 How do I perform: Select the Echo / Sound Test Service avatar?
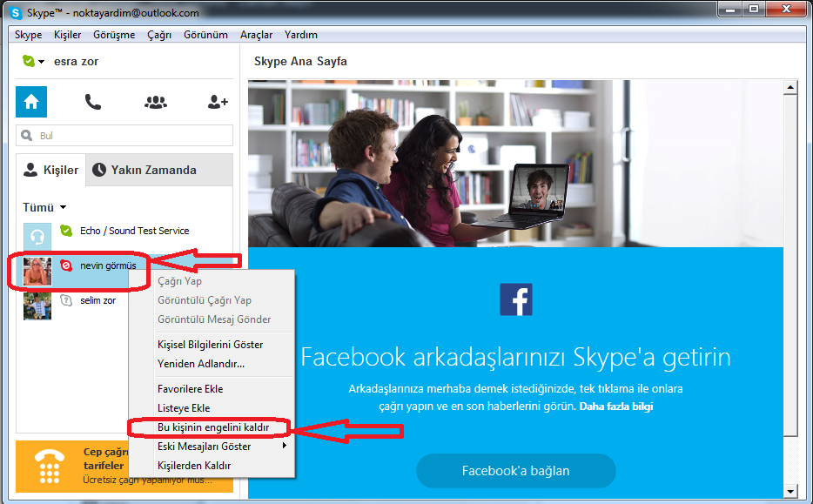pyautogui.click(x=37, y=237)
